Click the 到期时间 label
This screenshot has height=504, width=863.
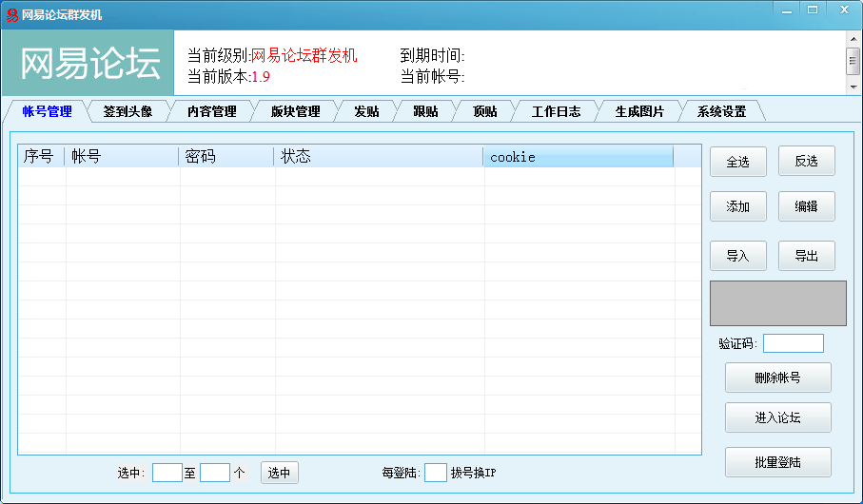pos(432,55)
